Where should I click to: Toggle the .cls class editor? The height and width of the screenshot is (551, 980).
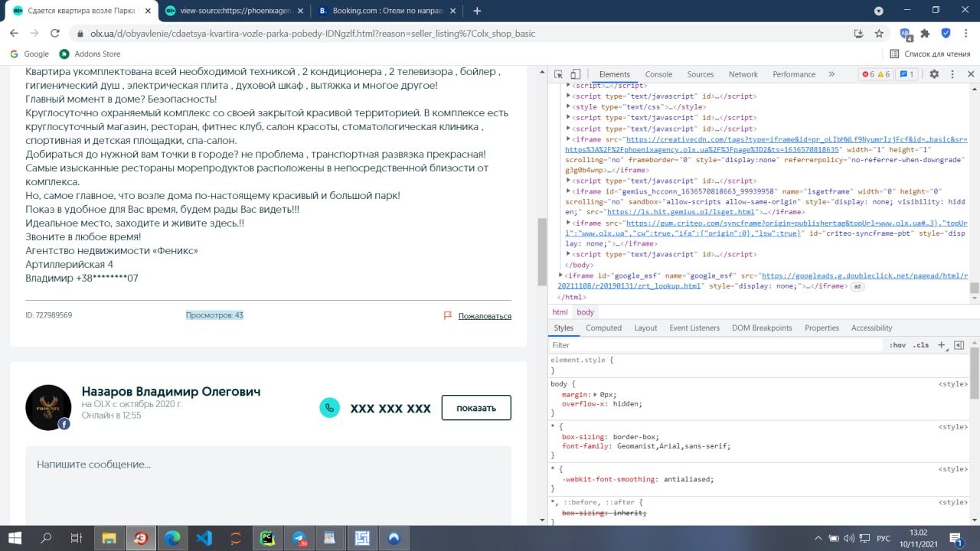point(922,345)
